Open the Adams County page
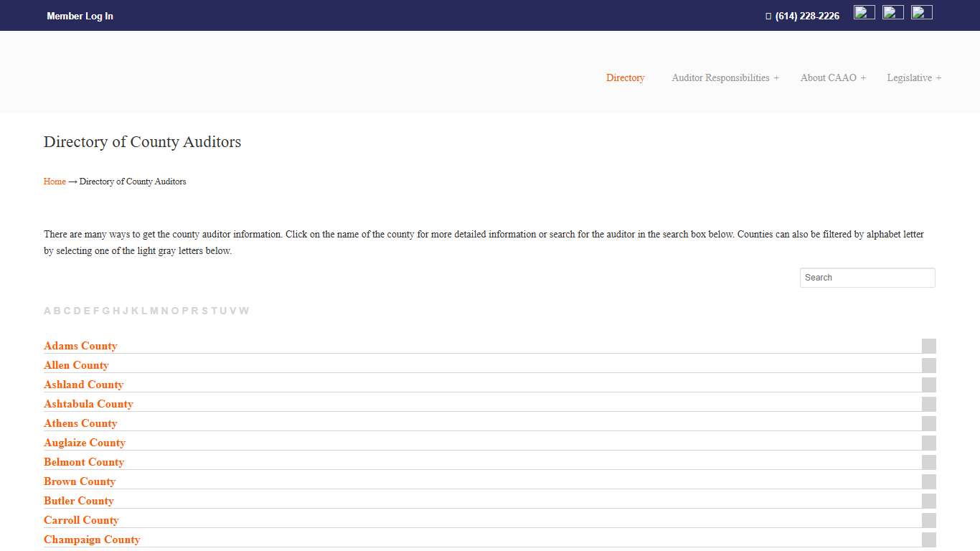 coord(80,345)
